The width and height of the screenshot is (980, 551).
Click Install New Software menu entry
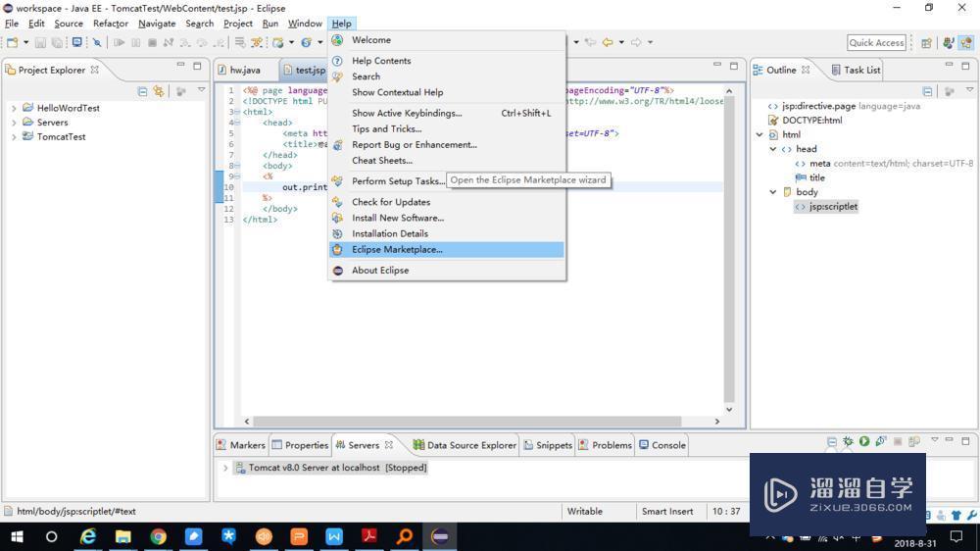pyautogui.click(x=397, y=218)
